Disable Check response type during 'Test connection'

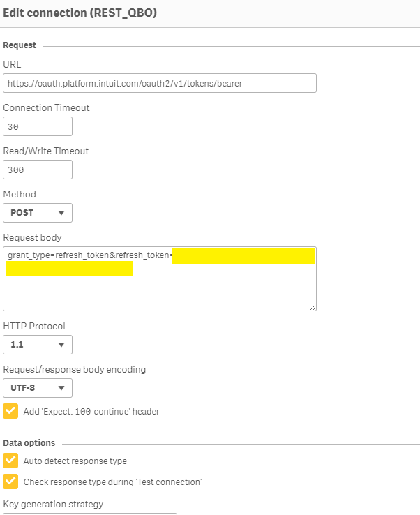pyautogui.click(x=10, y=482)
